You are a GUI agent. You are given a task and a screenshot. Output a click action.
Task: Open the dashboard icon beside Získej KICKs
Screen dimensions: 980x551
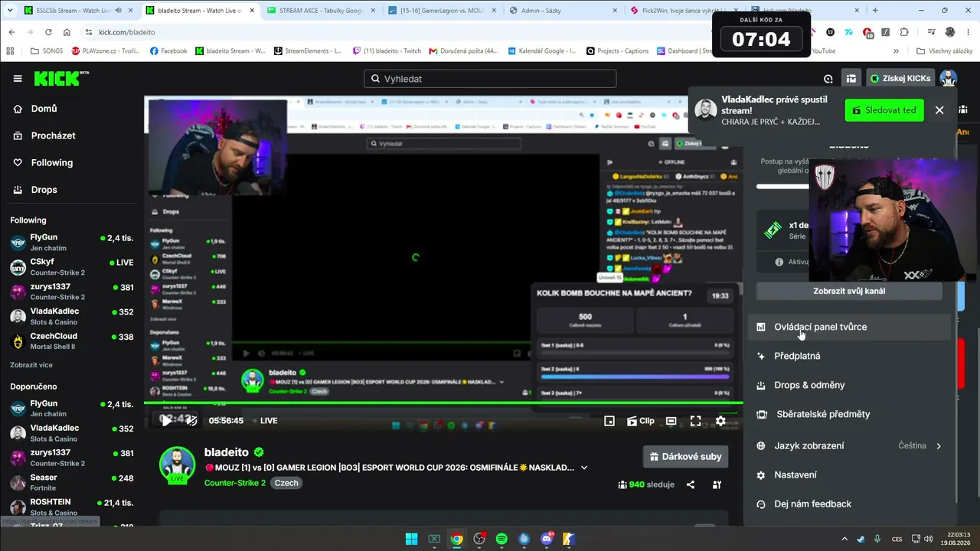851,78
